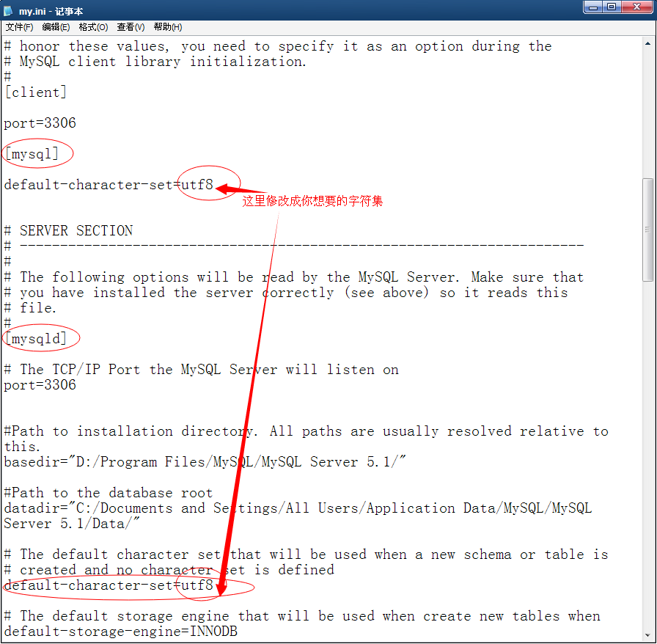Click the [client] section header text
The height and width of the screenshot is (644, 657).
point(36,92)
